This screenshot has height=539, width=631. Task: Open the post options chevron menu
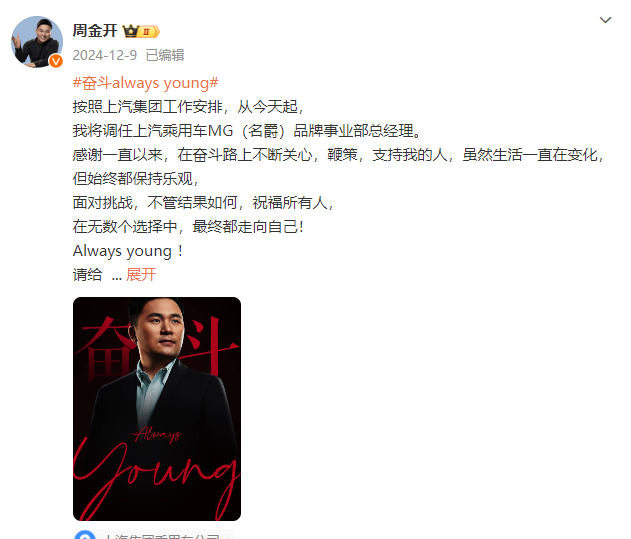click(x=605, y=20)
